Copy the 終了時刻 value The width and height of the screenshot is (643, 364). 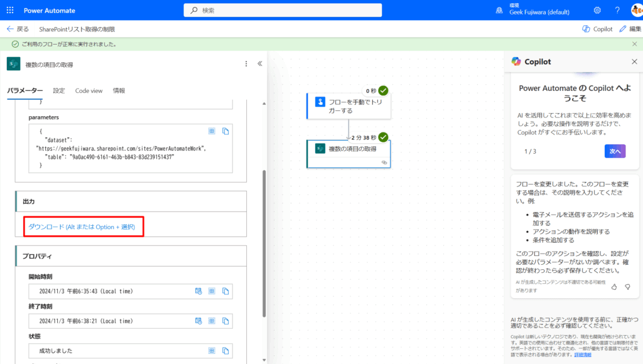coord(225,321)
